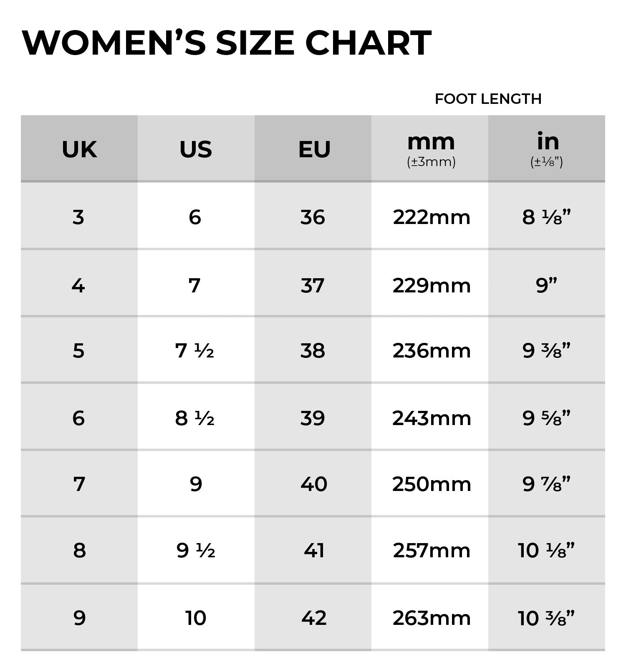Image resolution: width=626 pixels, height=672 pixels.
Task: Click the 10 ⅜" inch cell
Action: click(546, 618)
